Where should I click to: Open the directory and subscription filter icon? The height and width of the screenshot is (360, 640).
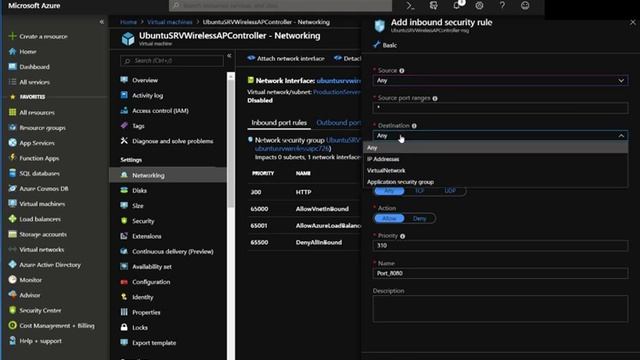433,6
